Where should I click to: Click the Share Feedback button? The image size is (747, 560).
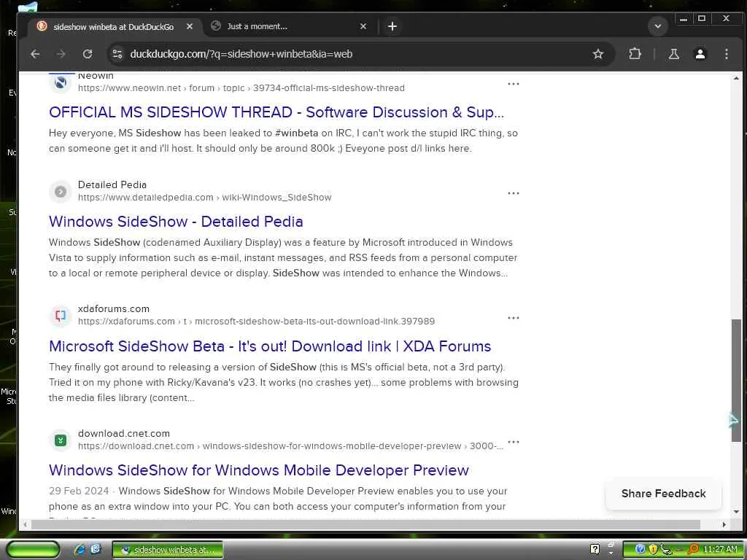click(x=663, y=494)
